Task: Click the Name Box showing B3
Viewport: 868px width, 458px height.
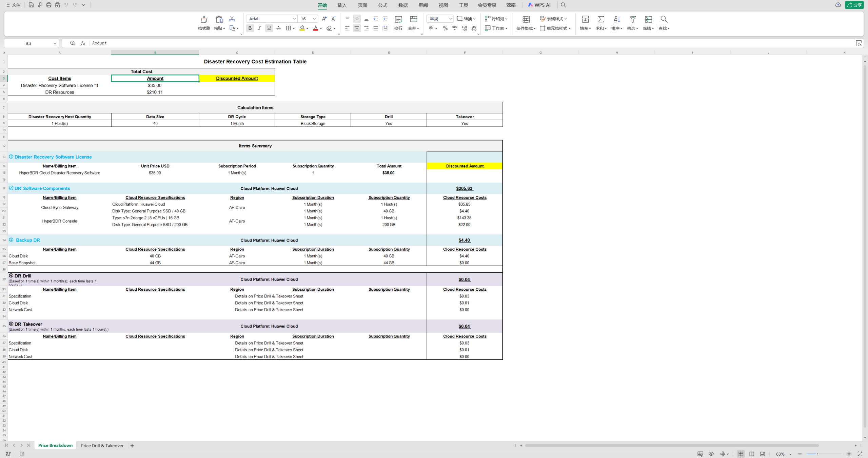Action: (31, 43)
